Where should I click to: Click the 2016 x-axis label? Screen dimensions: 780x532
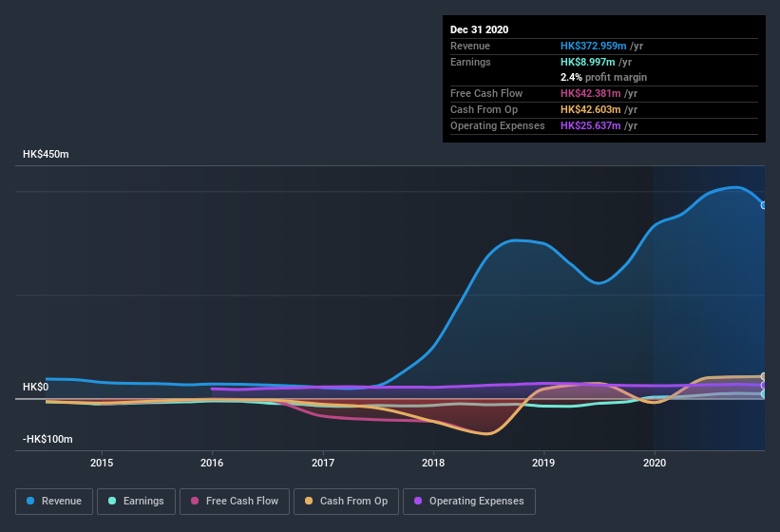[x=212, y=463]
